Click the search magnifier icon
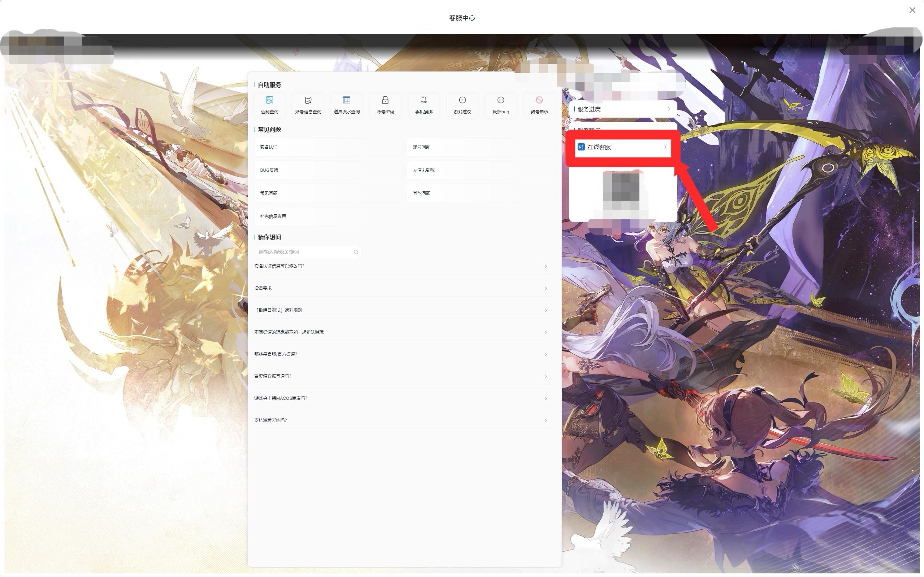 (356, 252)
